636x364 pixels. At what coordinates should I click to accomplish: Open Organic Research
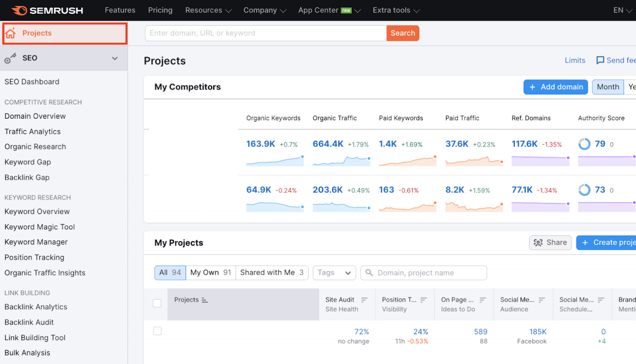pyautogui.click(x=35, y=147)
